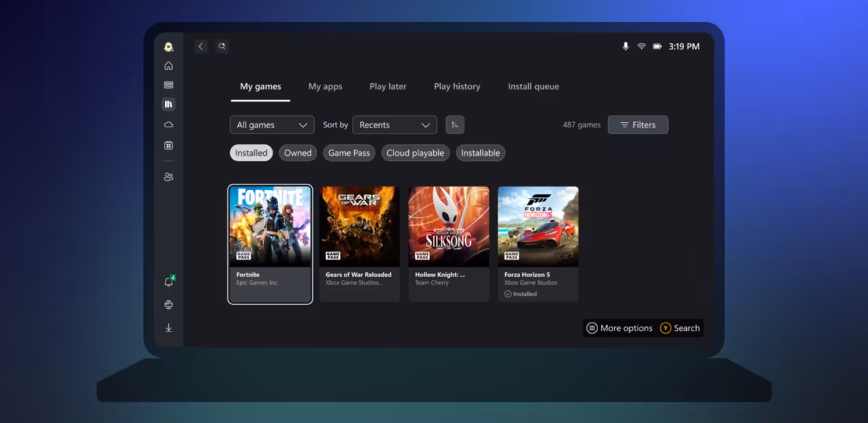Toggle sort order direction button

click(455, 125)
